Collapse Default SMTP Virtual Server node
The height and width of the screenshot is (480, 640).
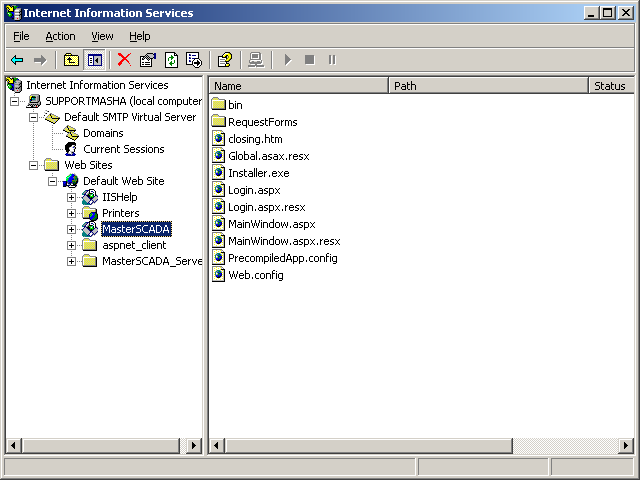tap(33, 117)
